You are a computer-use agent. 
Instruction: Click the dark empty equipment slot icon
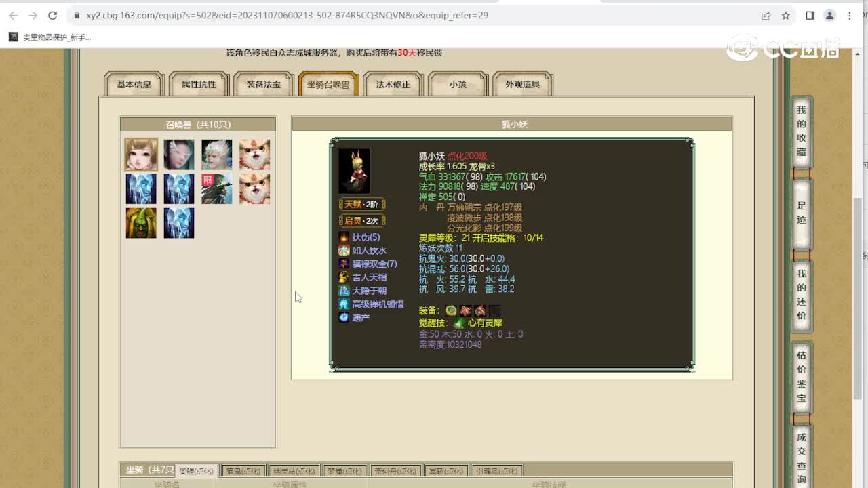click(495, 310)
